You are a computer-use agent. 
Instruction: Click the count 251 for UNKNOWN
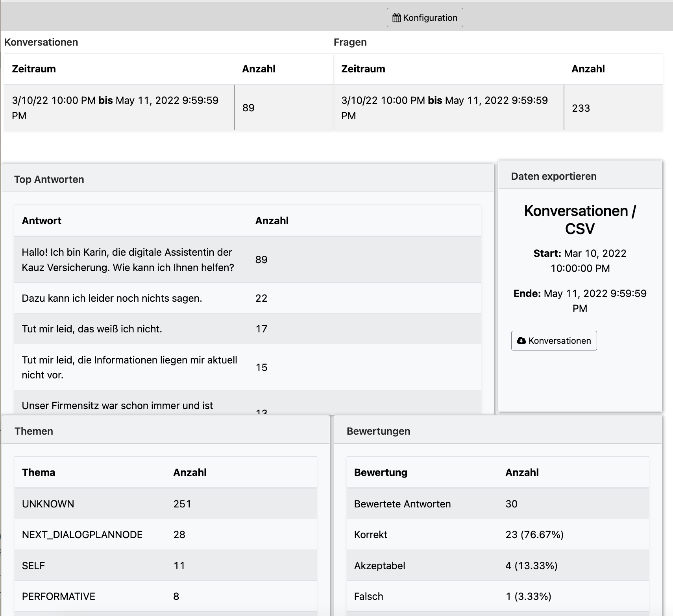(x=182, y=504)
